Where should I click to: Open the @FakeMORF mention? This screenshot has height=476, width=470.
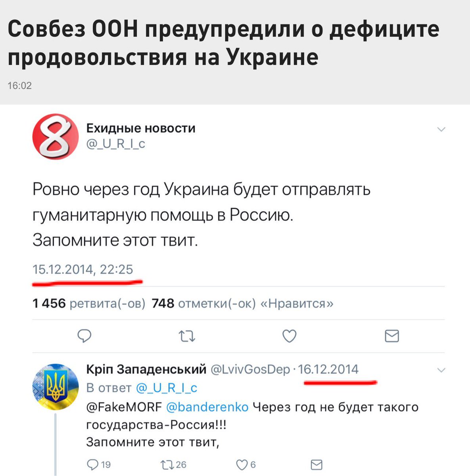(124, 407)
